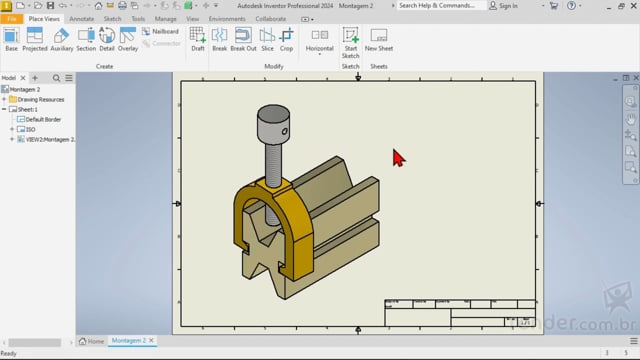Click the Start Sketch icon
640x360 pixels.
coord(351,42)
